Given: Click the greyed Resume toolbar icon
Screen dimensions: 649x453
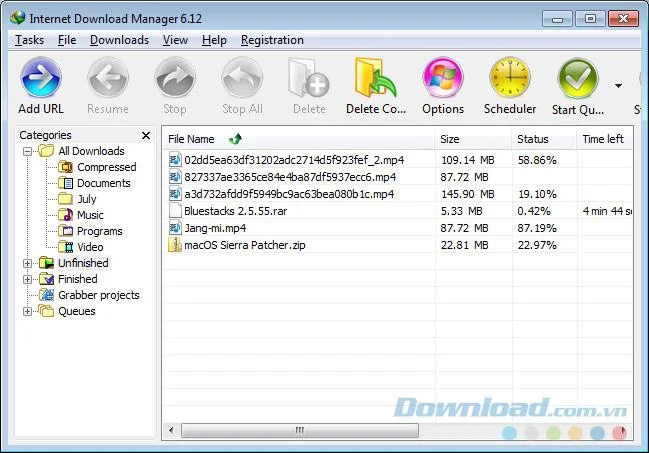Looking at the screenshot, I should pyautogui.click(x=108, y=78).
